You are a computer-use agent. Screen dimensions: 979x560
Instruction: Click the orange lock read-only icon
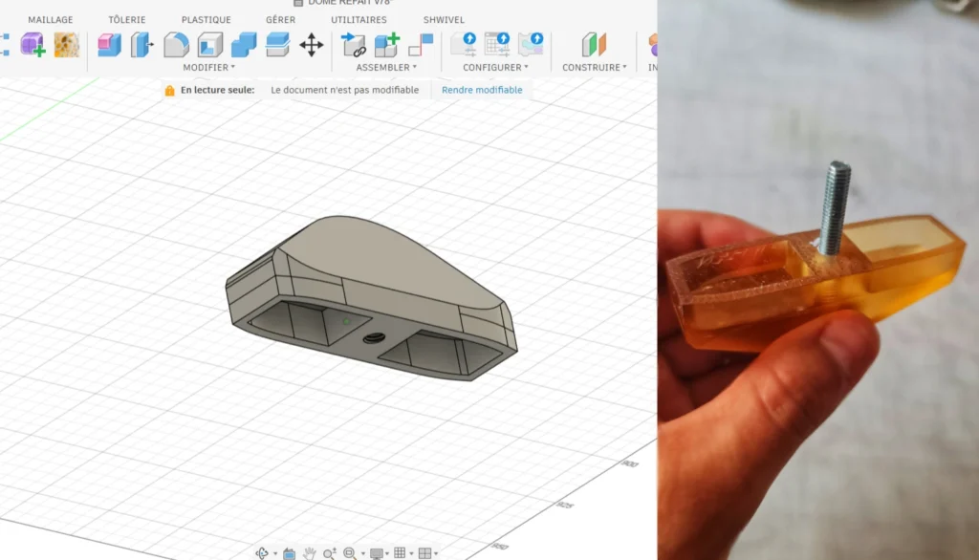tap(169, 91)
